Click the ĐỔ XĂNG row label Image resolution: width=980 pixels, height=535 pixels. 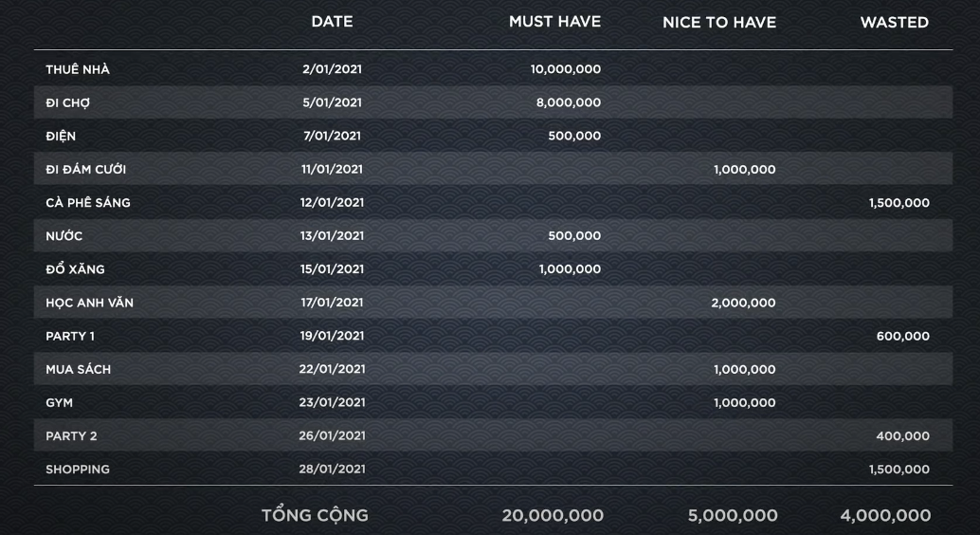pyautogui.click(x=75, y=269)
